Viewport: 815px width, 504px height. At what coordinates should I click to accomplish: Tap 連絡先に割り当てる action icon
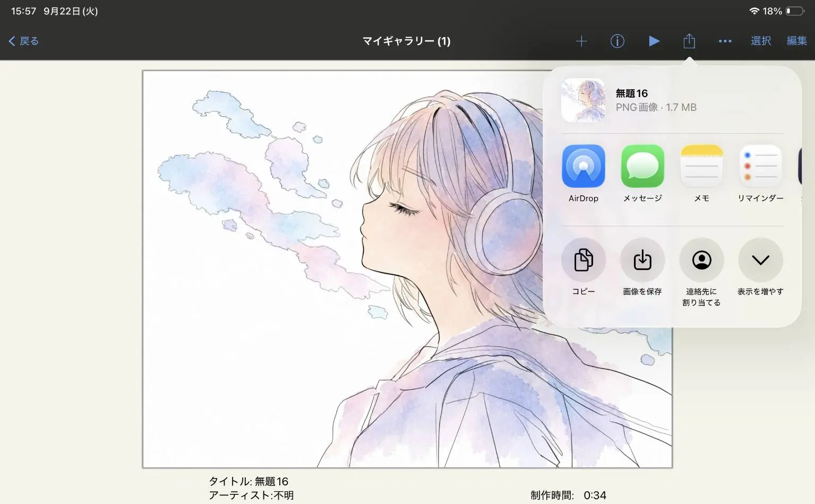(701, 260)
